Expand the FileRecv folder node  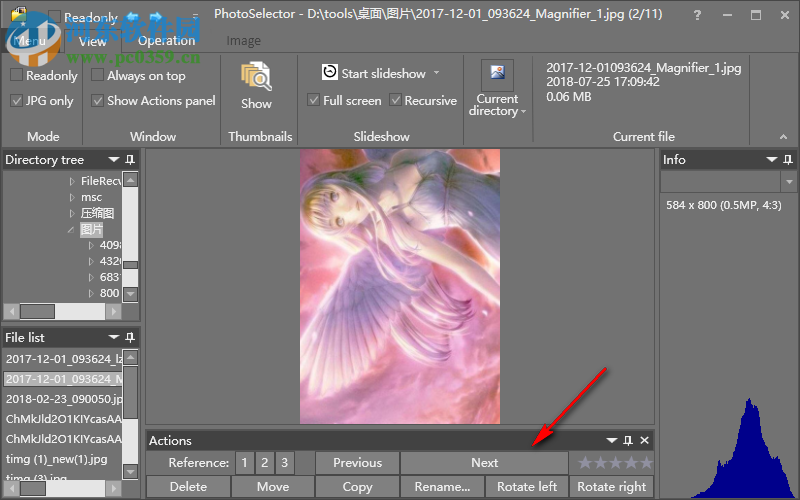[72, 181]
